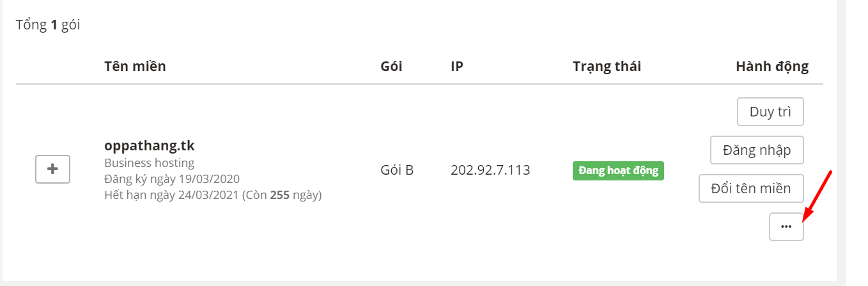Click the Duy trì button

(770, 112)
